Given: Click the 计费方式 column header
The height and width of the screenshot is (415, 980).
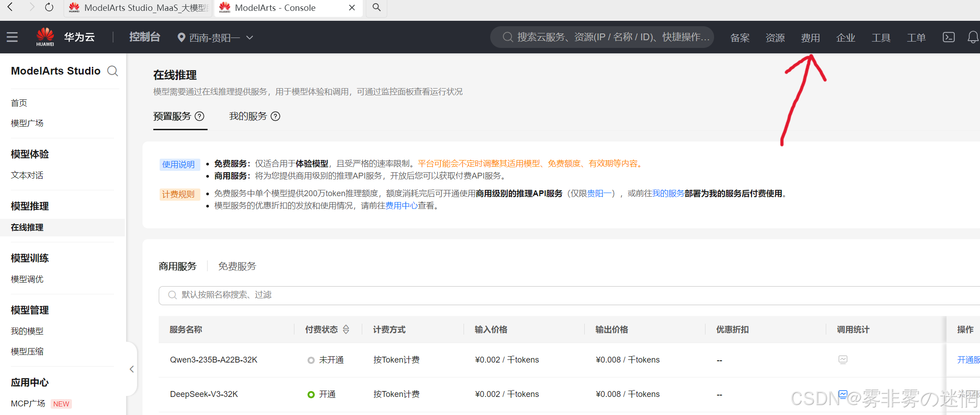Looking at the screenshot, I should click(389, 330).
